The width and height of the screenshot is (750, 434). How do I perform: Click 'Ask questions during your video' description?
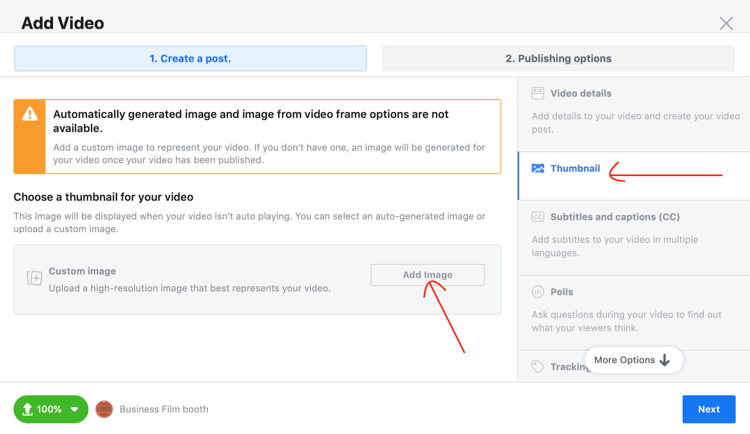pos(626,321)
